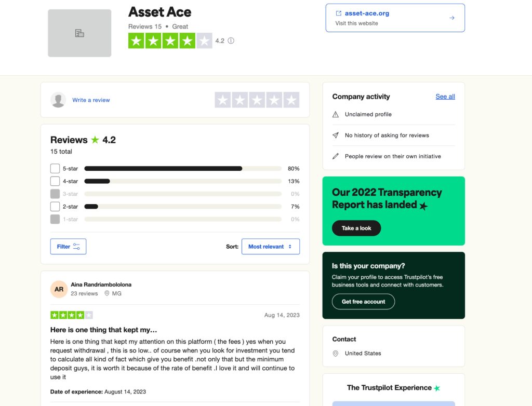
Task: Click the AR reviewer avatar
Action: tap(59, 289)
